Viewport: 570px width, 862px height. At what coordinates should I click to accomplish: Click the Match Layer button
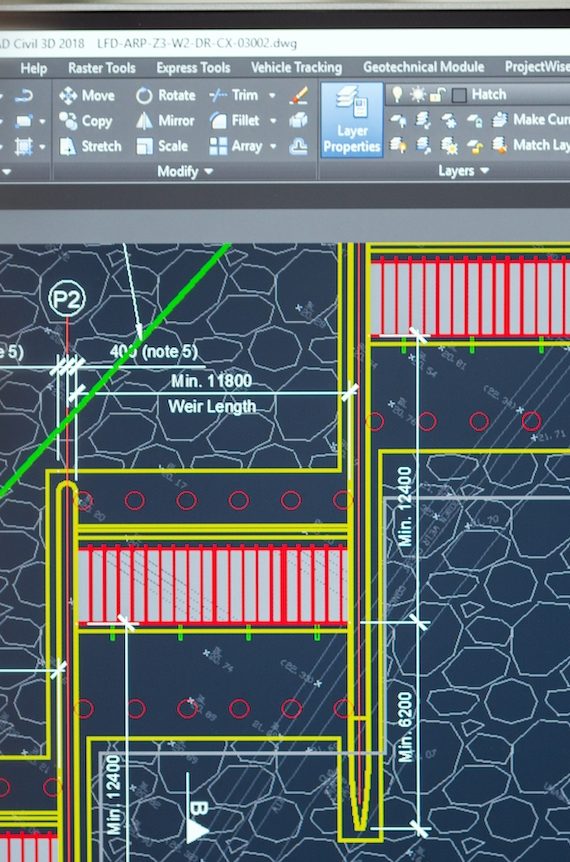[531, 145]
